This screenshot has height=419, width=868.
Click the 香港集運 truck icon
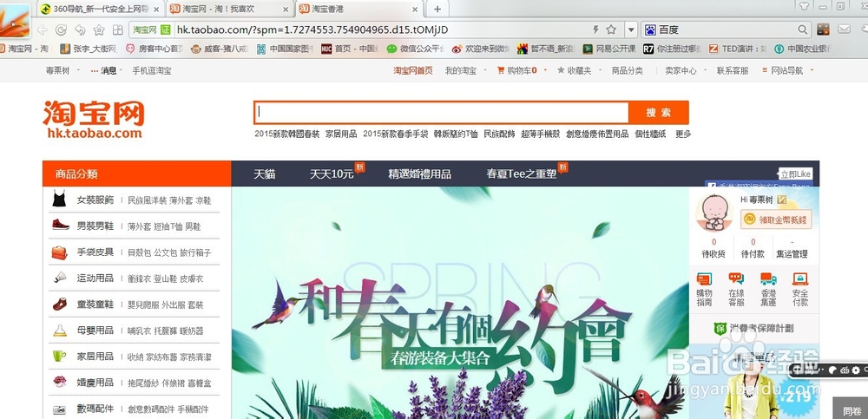768,279
